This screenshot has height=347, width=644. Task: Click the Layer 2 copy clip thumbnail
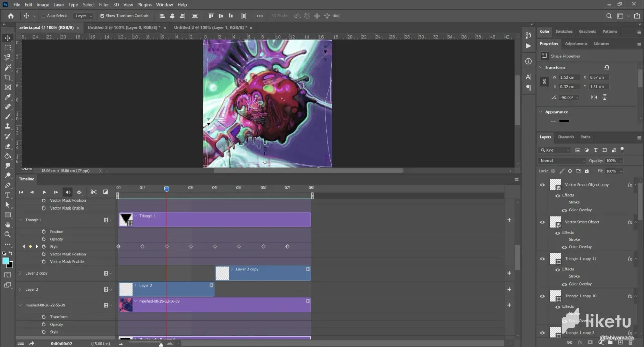point(222,273)
